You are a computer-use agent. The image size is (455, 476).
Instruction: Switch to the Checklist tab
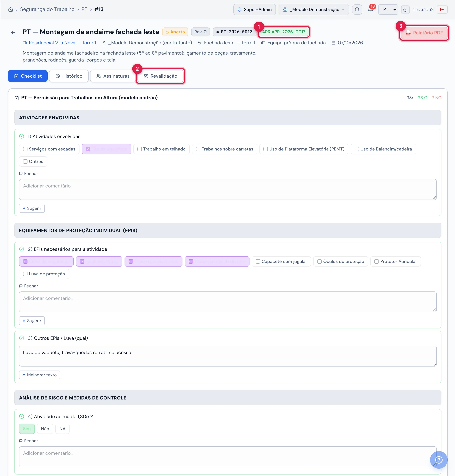(x=28, y=76)
